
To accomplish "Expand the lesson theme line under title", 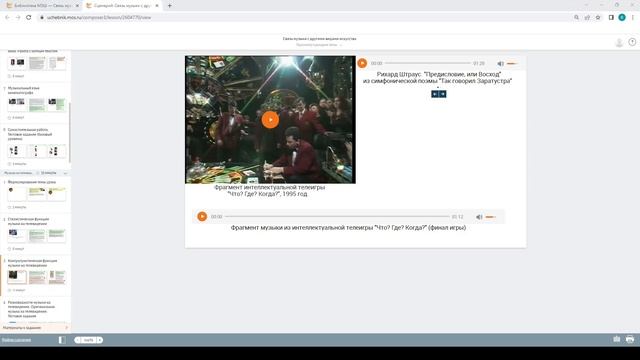I will pos(319,45).
